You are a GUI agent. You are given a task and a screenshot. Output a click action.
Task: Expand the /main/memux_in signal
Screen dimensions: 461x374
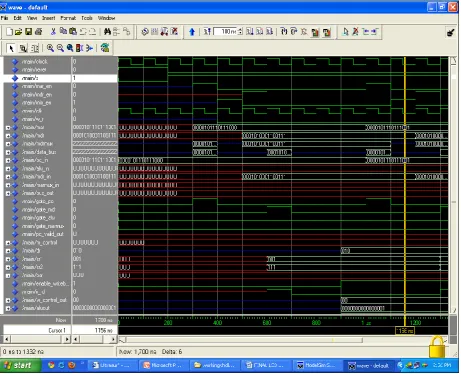pos(8,185)
